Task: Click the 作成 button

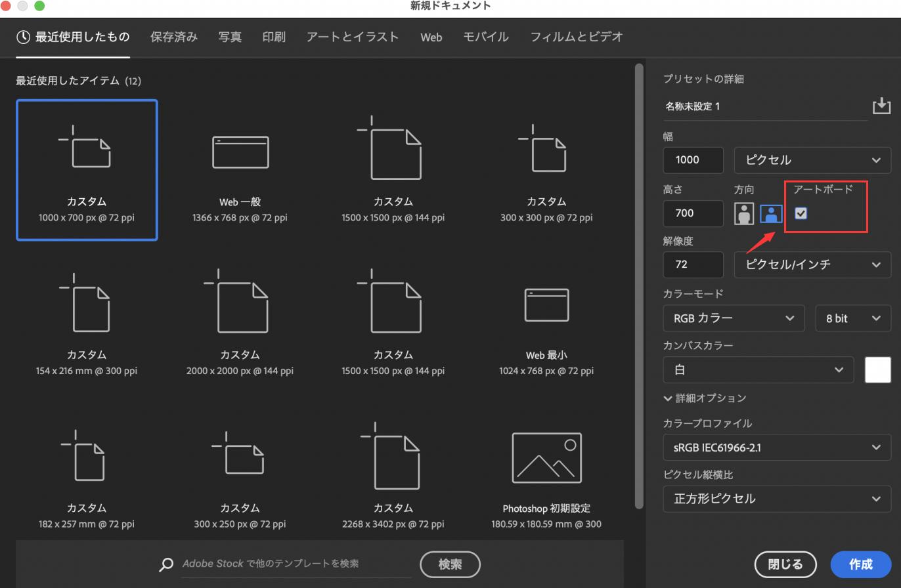Action: (x=860, y=564)
